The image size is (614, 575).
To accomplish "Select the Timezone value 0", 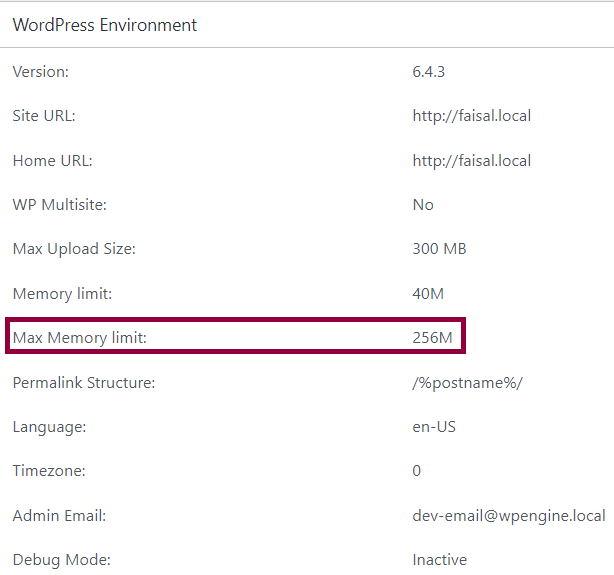I will point(417,471).
